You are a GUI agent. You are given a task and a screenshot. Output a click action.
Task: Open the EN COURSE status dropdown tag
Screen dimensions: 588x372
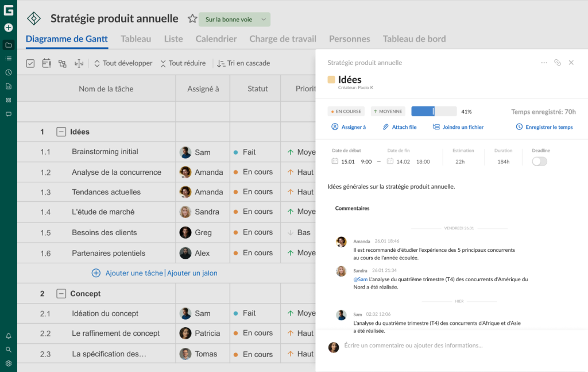tap(346, 112)
